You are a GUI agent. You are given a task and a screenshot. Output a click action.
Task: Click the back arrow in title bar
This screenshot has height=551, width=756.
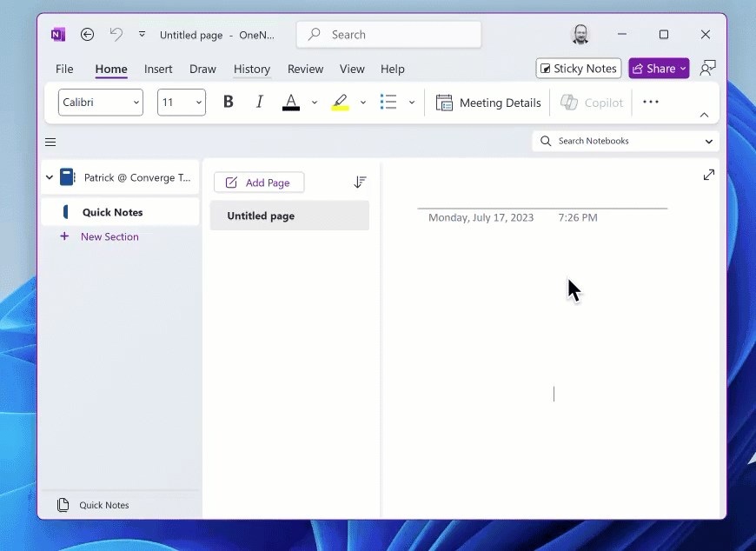click(87, 35)
